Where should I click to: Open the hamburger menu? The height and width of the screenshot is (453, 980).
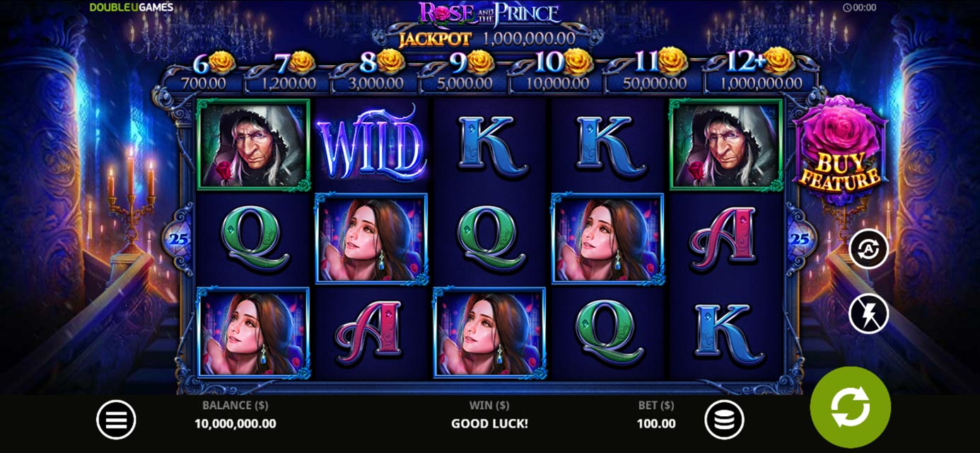(x=116, y=420)
